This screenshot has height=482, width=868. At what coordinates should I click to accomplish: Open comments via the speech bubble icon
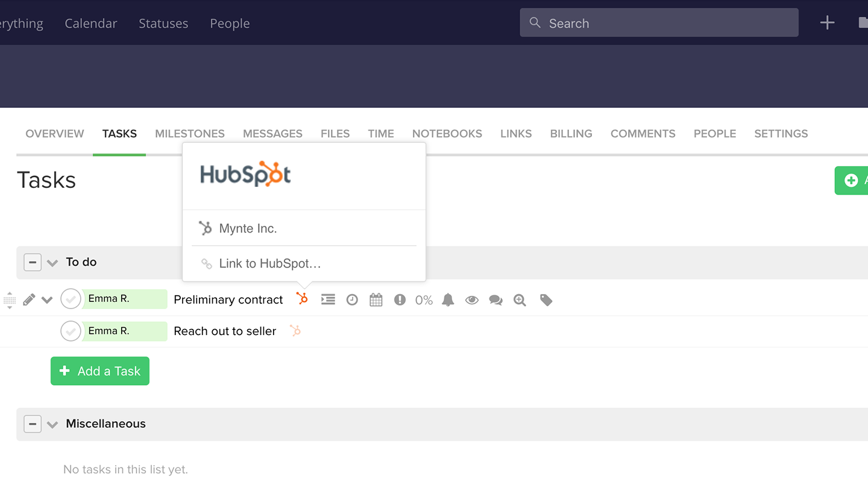click(495, 299)
